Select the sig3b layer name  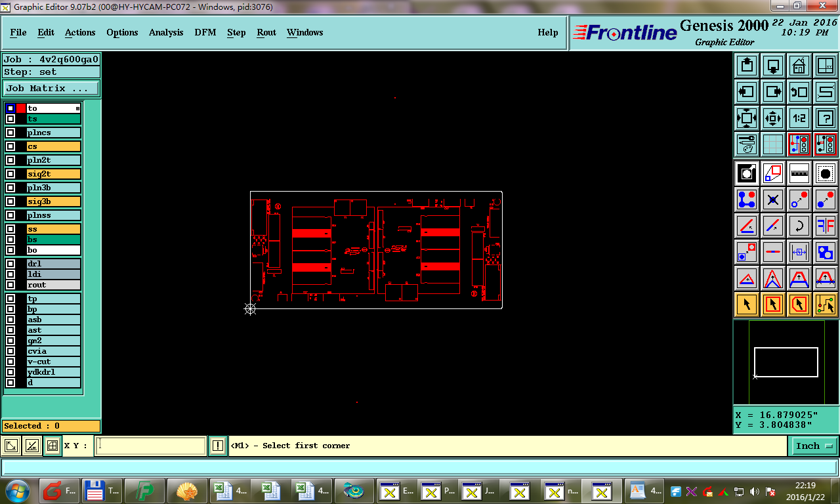tap(53, 201)
